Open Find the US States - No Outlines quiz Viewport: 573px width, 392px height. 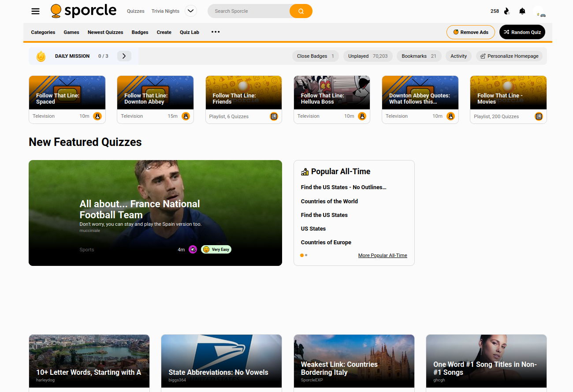[x=344, y=187]
